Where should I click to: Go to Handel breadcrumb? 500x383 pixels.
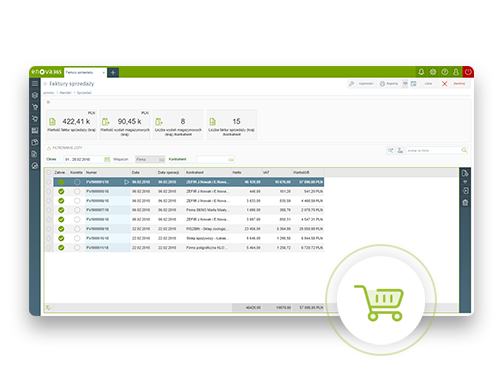[65, 93]
